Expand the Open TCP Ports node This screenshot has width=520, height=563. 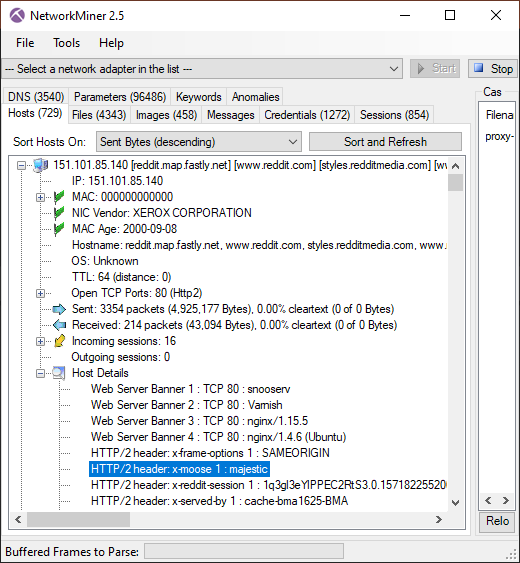[x=40, y=293]
